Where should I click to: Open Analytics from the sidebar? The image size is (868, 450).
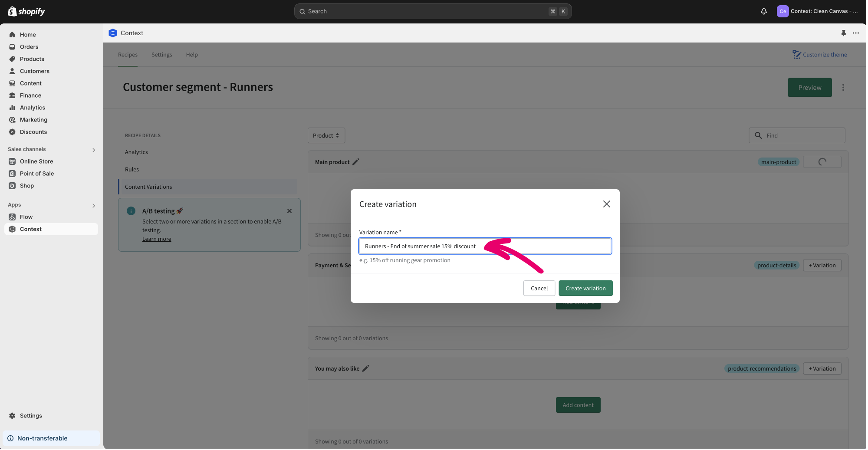point(32,108)
